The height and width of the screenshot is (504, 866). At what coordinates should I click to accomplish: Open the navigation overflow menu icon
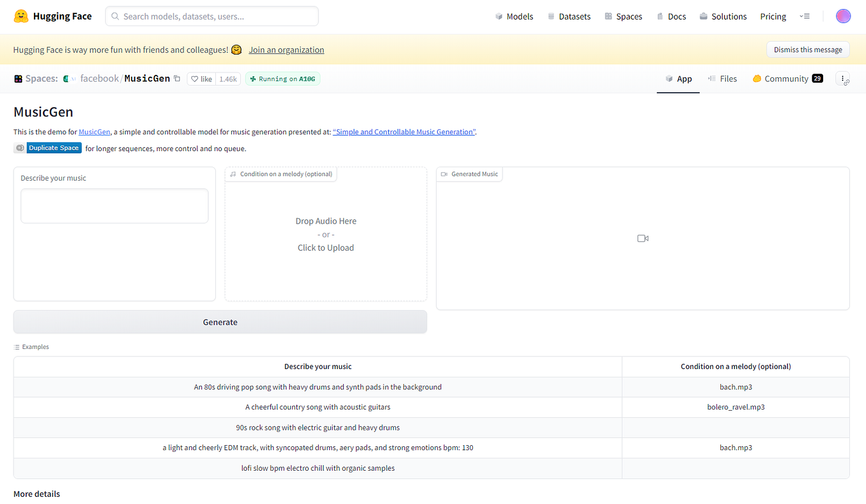pyautogui.click(x=805, y=16)
